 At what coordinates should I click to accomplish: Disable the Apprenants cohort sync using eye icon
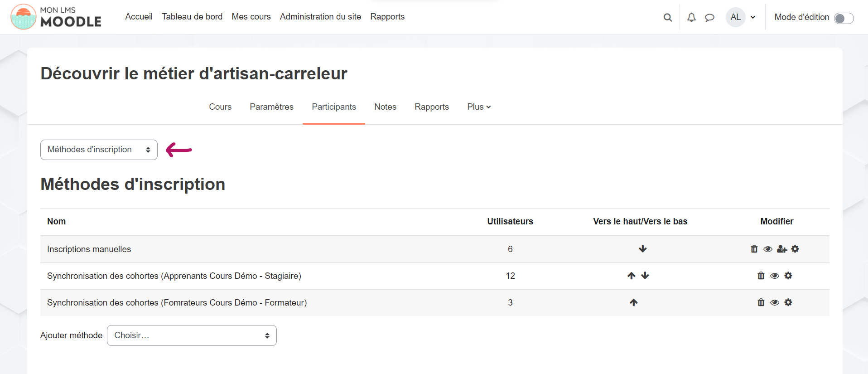pos(774,276)
